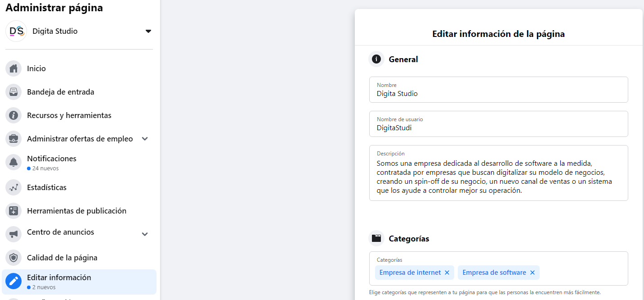View the Estadísticas section
644x300 pixels.
coord(79,187)
